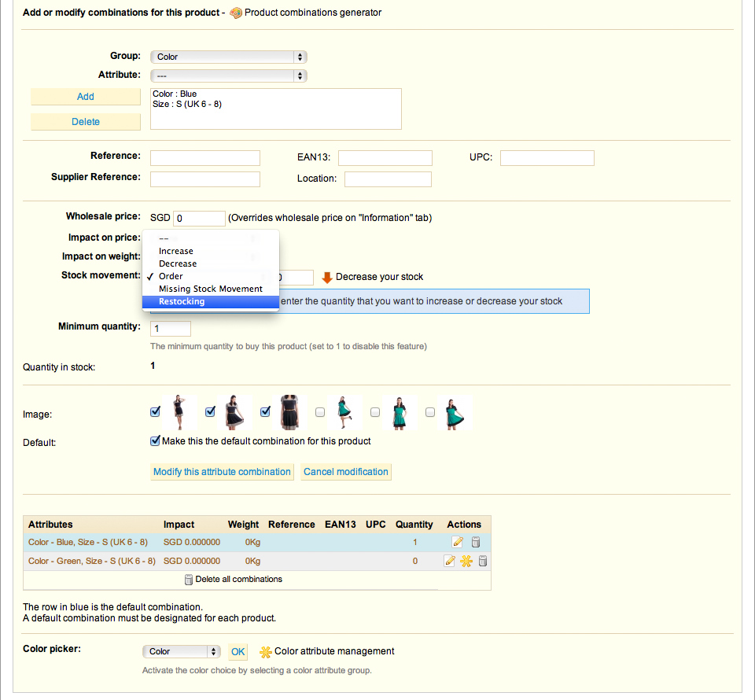755x700 pixels.
Task: Click the Reference input field
Action: point(205,158)
